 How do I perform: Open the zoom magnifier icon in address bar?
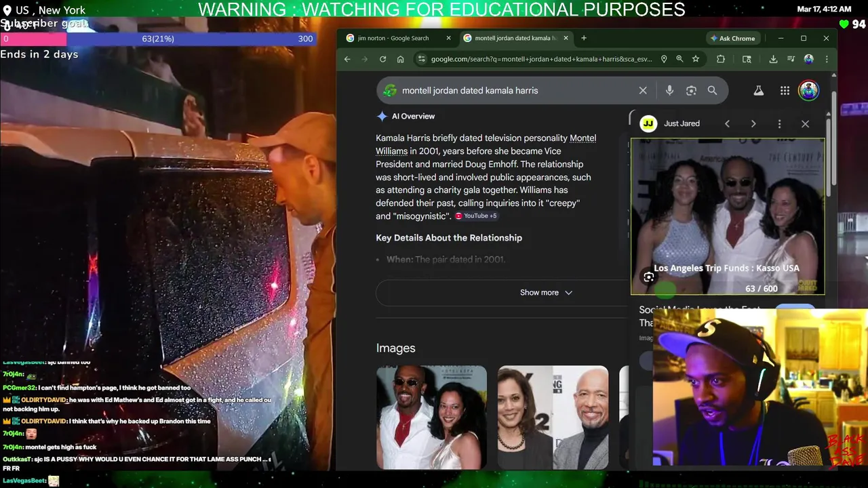(x=679, y=59)
